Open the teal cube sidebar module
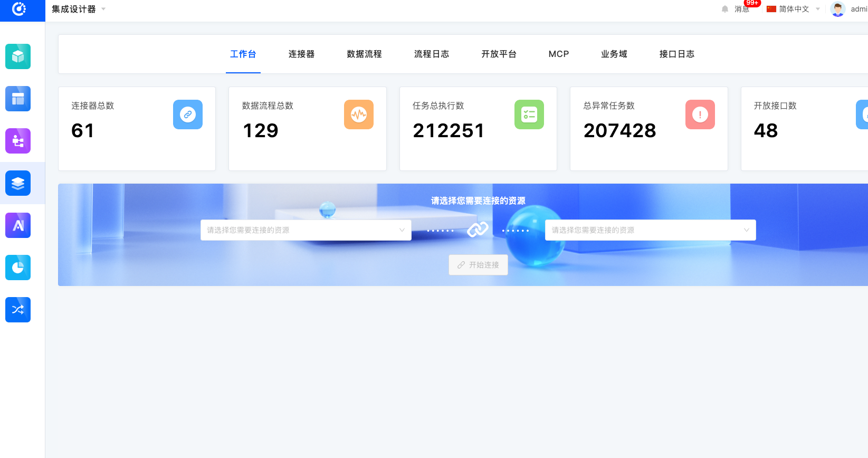 click(18, 56)
